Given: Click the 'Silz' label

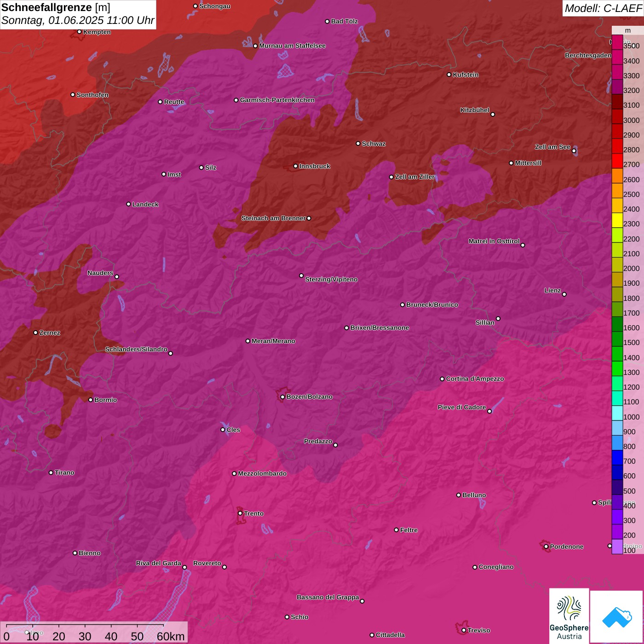Looking at the screenshot, I should coord(211,167).
